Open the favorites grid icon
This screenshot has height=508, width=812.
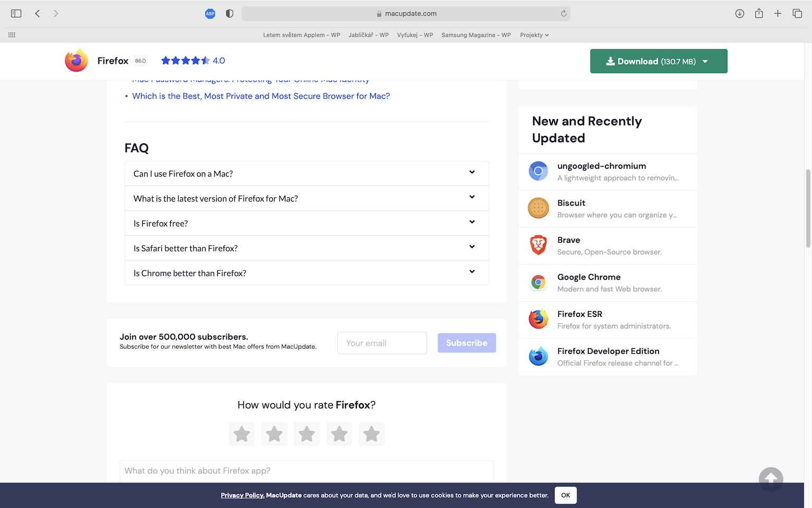point(12,35)
